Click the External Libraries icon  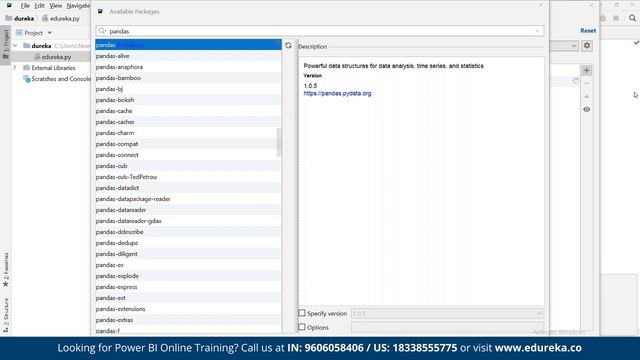coord(27,68)
